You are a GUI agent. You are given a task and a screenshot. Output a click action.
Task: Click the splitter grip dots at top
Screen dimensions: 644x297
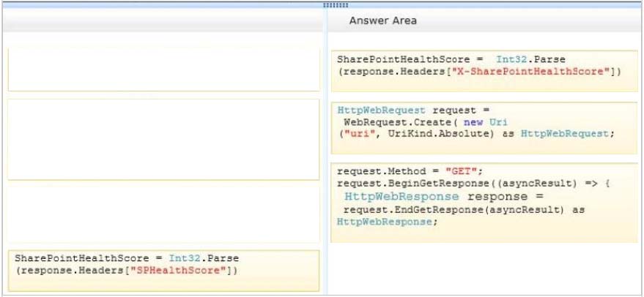tap(336, 5)
